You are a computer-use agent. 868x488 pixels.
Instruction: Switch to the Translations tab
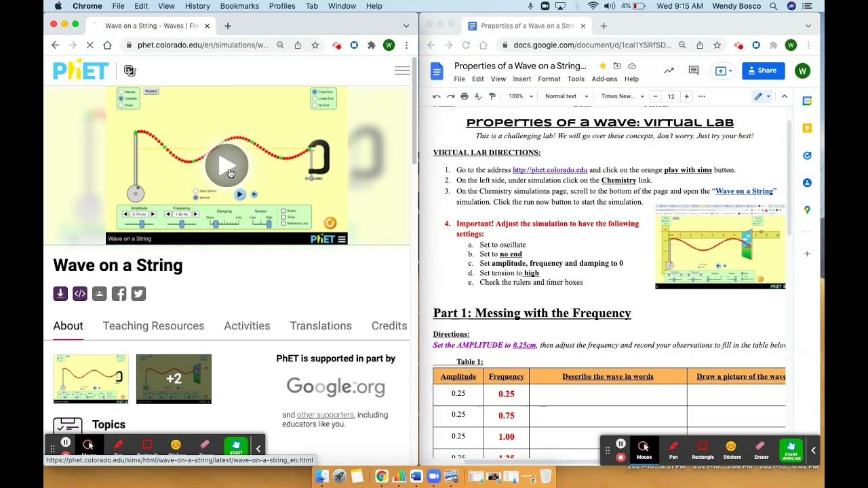tap(321, 326)
